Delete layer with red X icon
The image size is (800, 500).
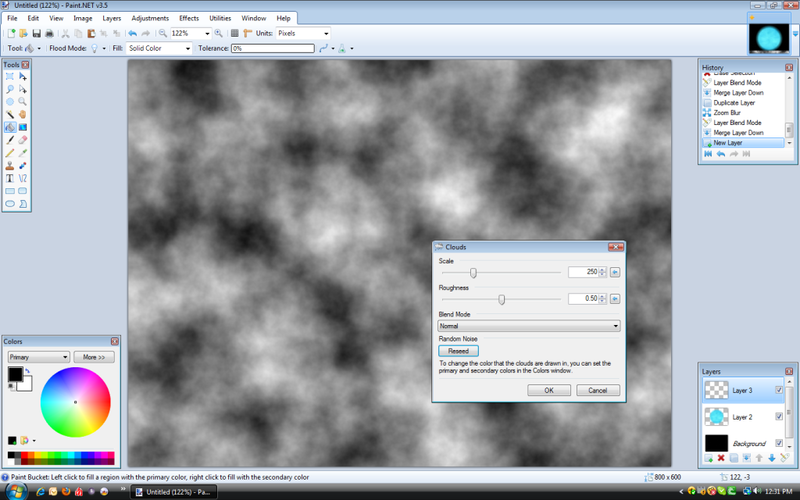click(x=721, y=458)
